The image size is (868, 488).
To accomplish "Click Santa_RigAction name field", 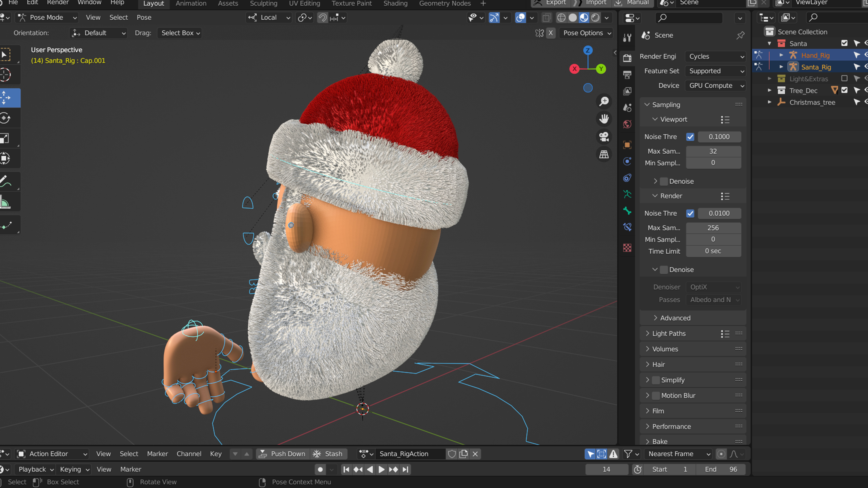I will 410,454.
